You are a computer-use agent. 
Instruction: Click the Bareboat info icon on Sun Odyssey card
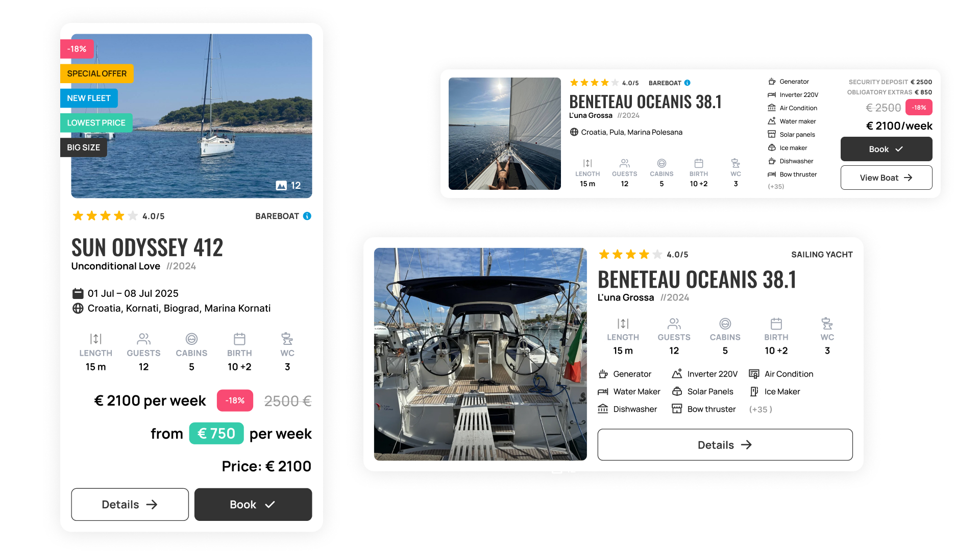(x=307, y=216)
